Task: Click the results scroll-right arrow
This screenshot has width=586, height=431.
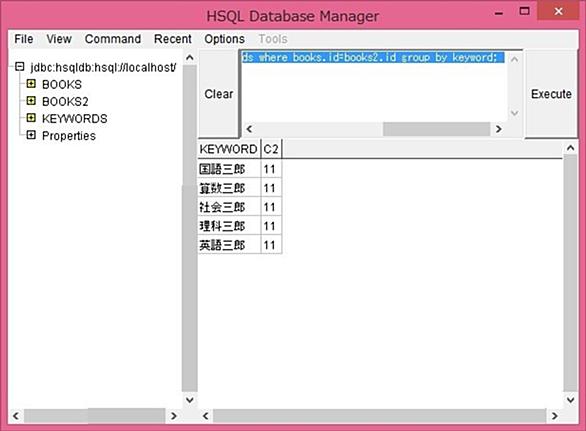Action: click(x=555, y=416)
